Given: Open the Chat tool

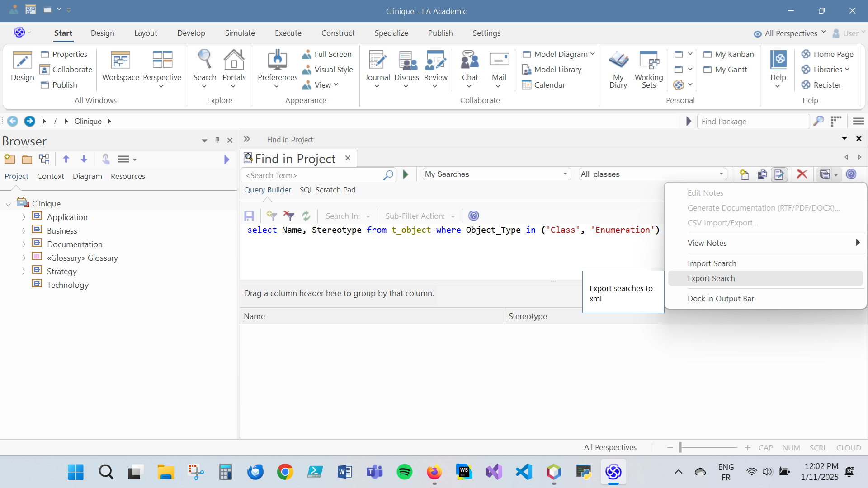Looking at the screenshot, I should click(470, 69).
